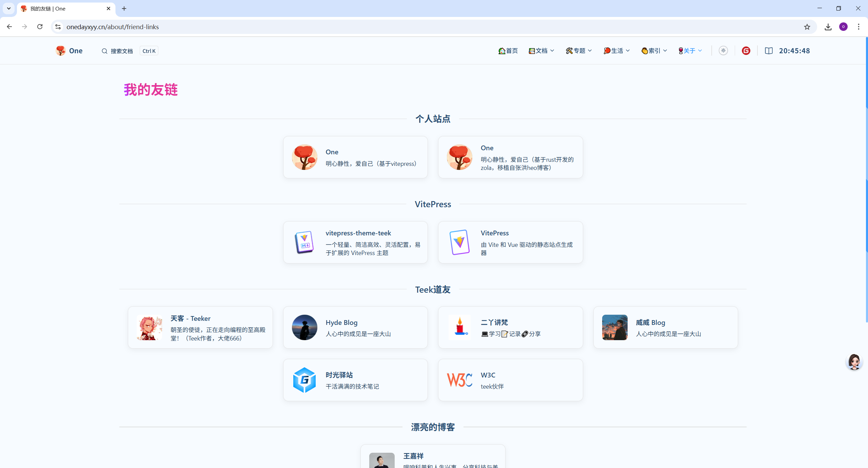
Task: Click the site information icon in address bar
Action: 58,27
